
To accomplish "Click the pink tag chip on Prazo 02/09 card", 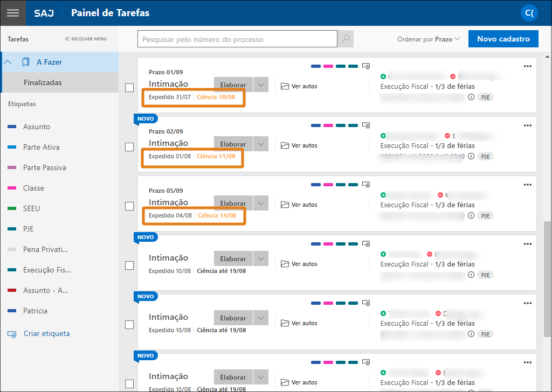I will (x=328, y=125).
